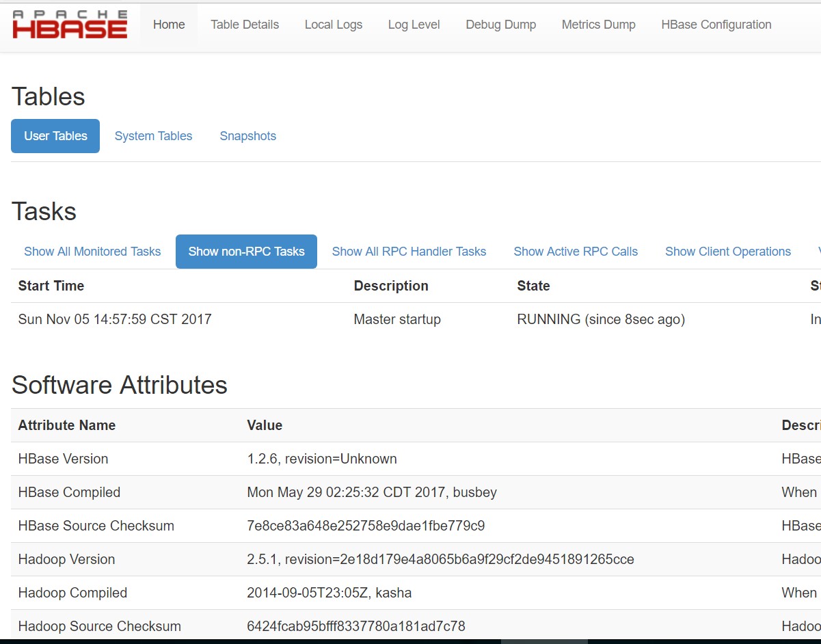Switch to System Tables tab

click(x=153, y=136)
